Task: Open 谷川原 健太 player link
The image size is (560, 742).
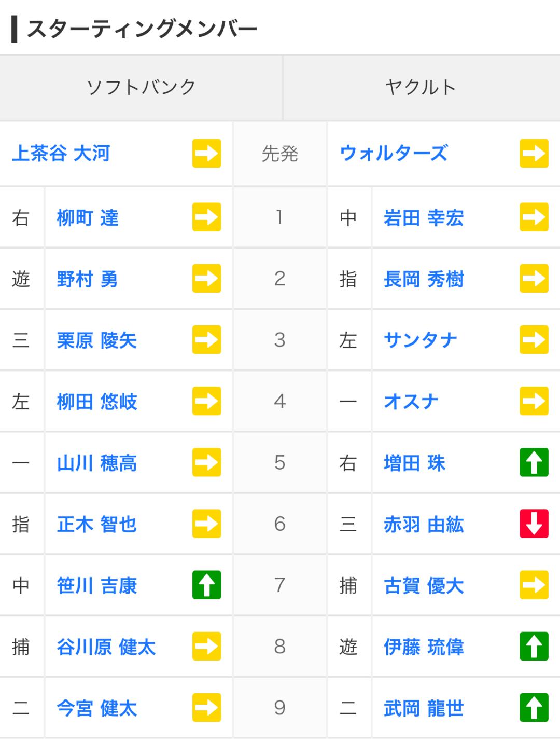Action: (106, 647)
